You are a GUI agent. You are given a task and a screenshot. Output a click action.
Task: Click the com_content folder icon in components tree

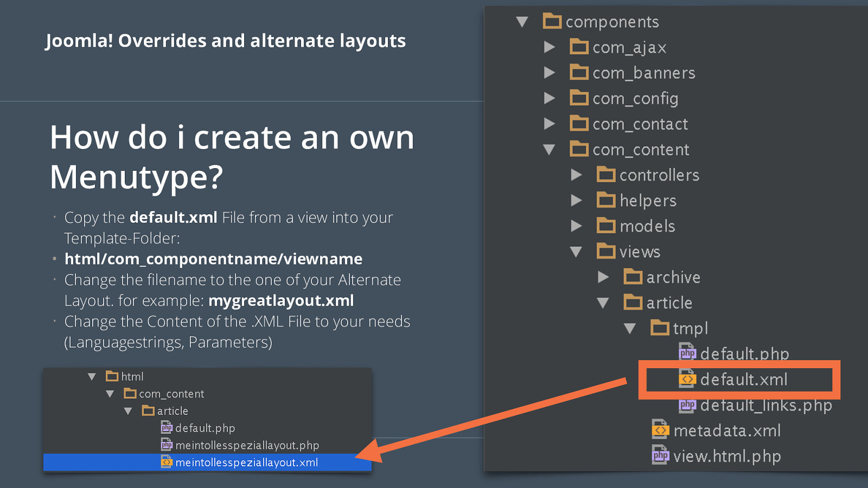tap(579, 149)
